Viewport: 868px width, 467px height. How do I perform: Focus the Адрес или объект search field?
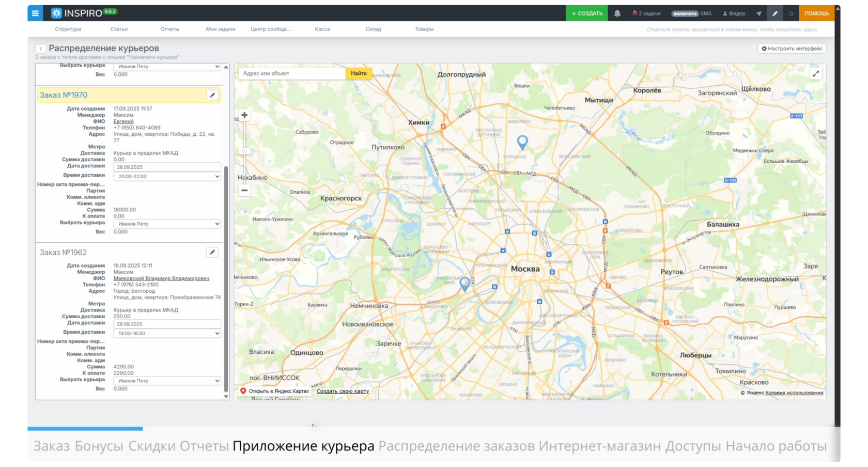291,73
